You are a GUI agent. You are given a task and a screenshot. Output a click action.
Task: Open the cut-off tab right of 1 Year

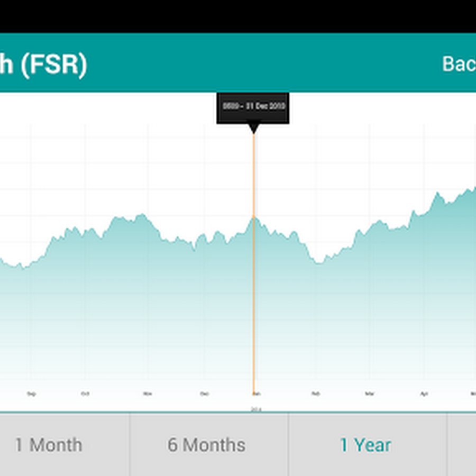[462, 445]
